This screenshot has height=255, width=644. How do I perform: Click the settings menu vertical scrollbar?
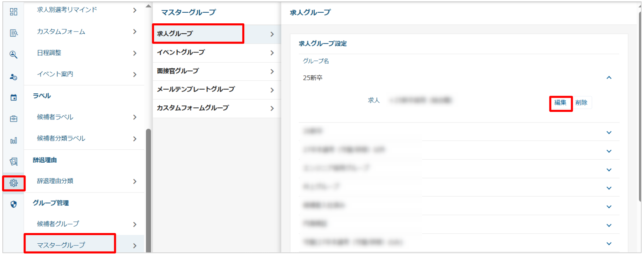(x=148, y=189)
